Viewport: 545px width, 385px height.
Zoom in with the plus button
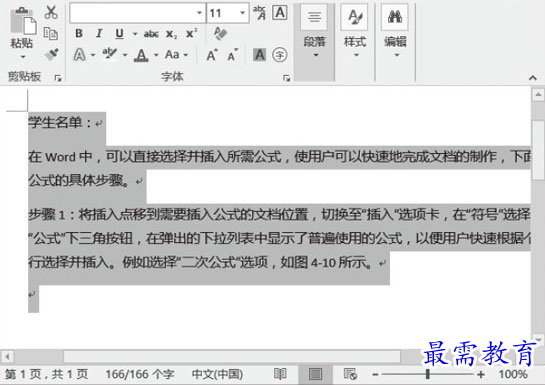(x=481, y=374)
